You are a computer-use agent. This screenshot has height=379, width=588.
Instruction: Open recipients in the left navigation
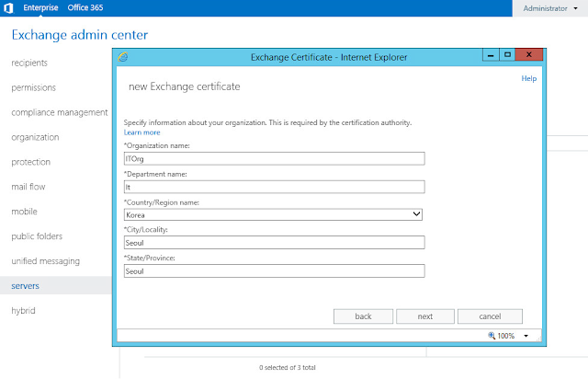[x=29, y=63]
